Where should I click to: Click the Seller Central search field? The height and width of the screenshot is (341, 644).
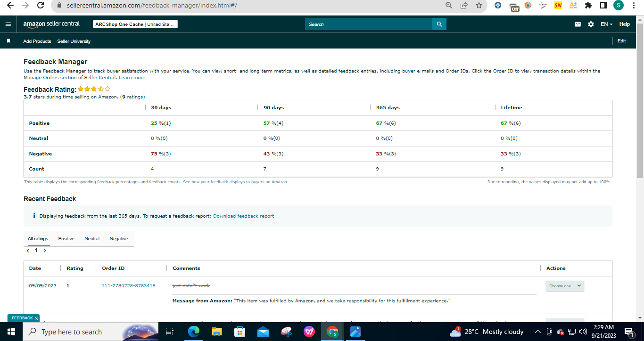(369, 24)
